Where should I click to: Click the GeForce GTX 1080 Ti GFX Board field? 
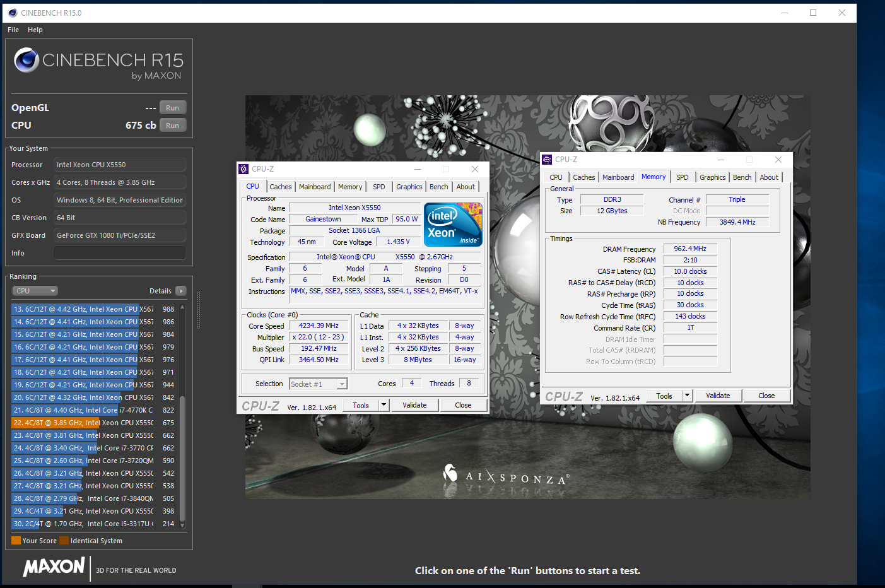point(120,235)
